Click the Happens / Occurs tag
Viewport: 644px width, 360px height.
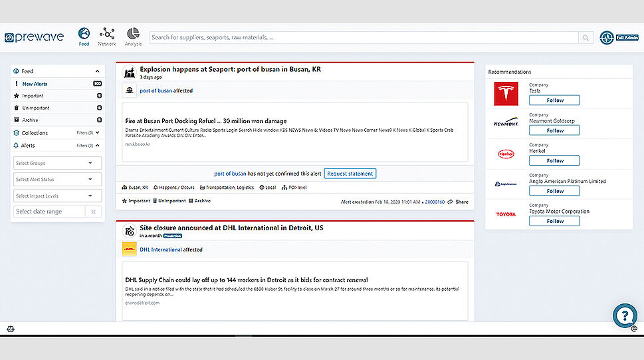pyautogui.click(x=173, y=187)
